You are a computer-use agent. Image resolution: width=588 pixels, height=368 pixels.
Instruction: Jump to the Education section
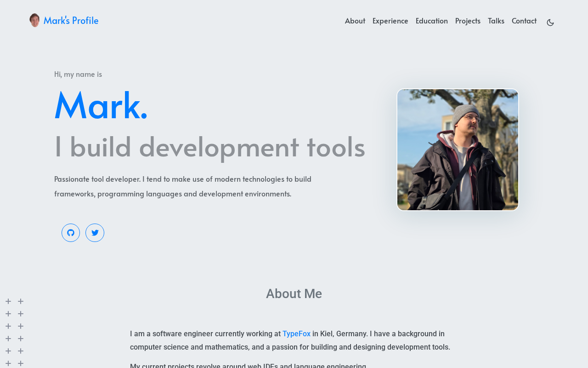coord(432,21)
